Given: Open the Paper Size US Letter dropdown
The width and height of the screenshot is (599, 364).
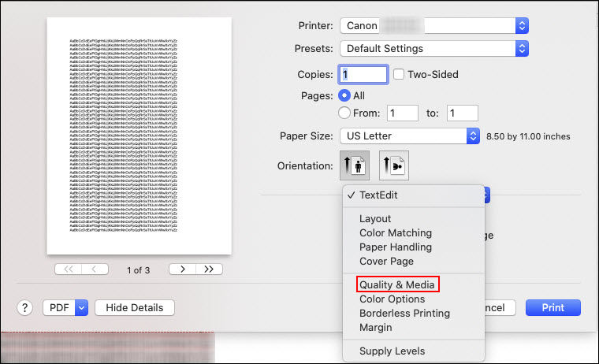Looking at the screenshot, I should tap(409, 136).
